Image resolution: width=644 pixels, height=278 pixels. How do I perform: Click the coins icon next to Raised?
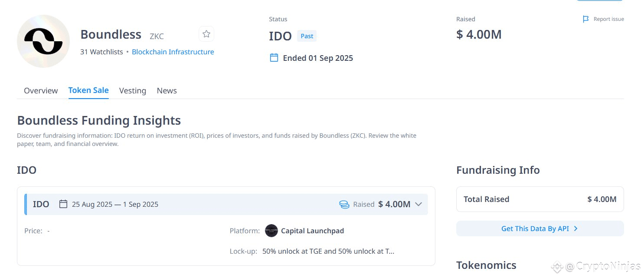tap(344, 204)
